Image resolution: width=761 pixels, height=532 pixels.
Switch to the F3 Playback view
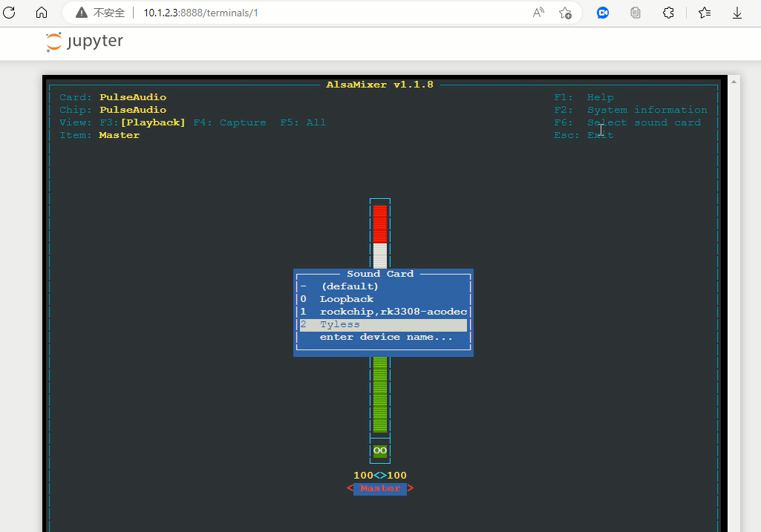click(143, 122)
